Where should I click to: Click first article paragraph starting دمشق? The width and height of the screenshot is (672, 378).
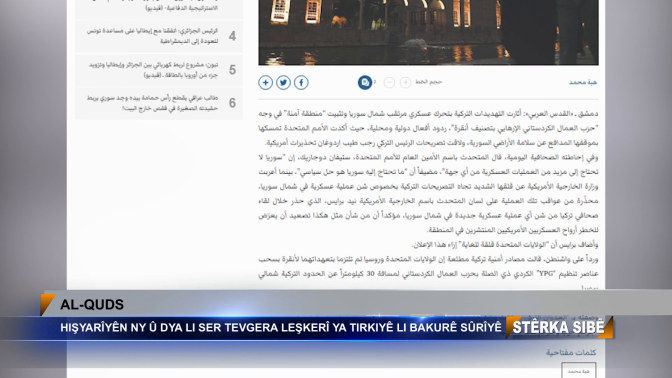tap(428, 128)
